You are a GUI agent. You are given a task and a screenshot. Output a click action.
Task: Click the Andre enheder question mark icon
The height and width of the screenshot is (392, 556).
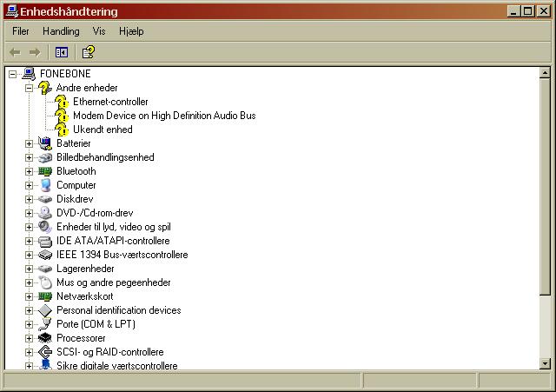[45, 88]
